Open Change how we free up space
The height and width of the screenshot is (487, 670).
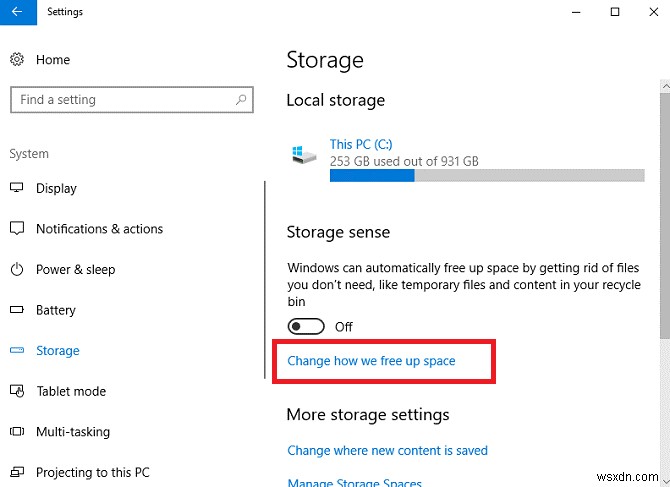coord(371,361)
